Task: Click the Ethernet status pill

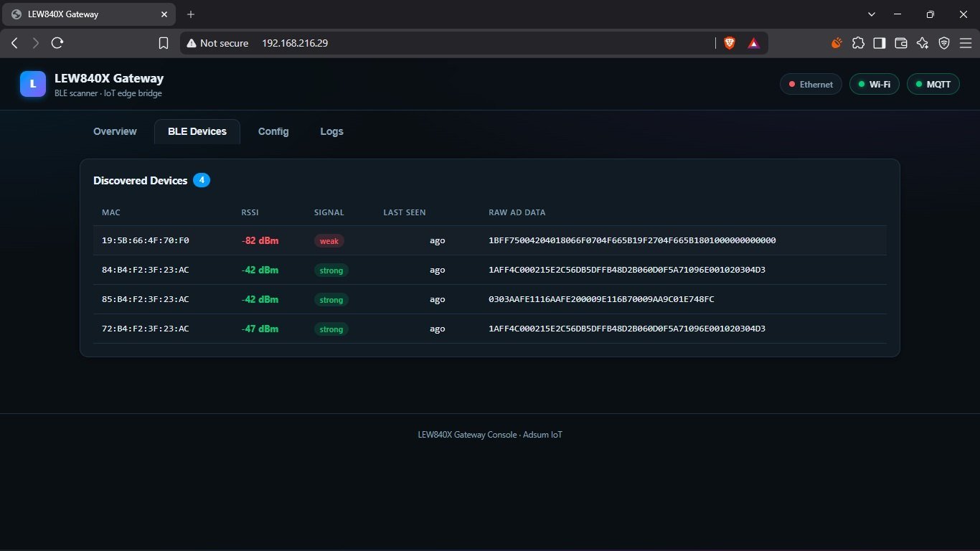Action: 811,84
